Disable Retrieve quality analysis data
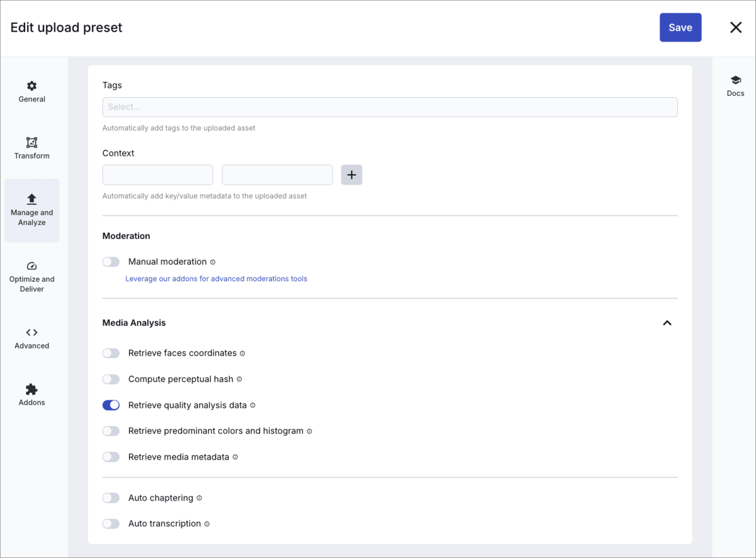 [x=111, y=405]
